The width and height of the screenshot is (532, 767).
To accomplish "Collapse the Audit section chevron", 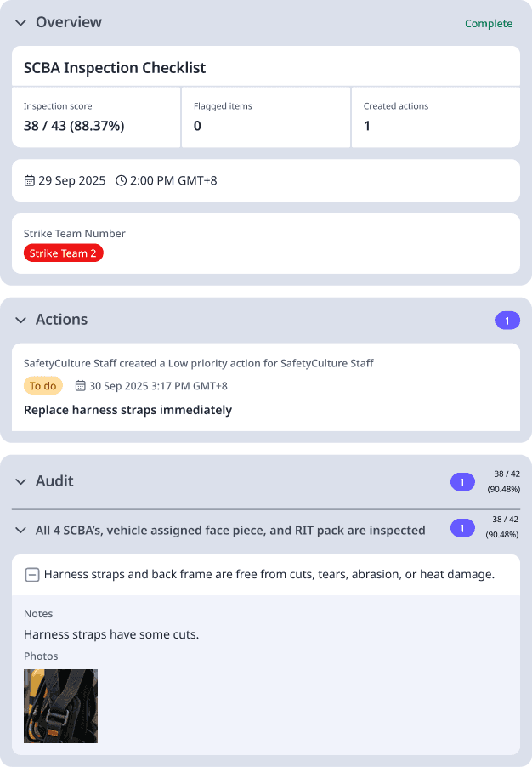I will [x=20, y=482].
